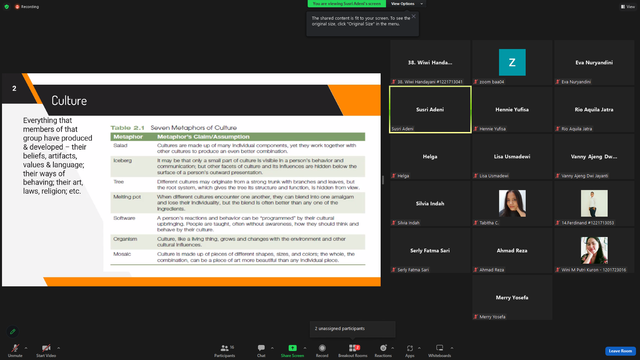The height and width of the screenshot is (360, 640).
Task: Start recording with Record button
Action: pos(322,350)
